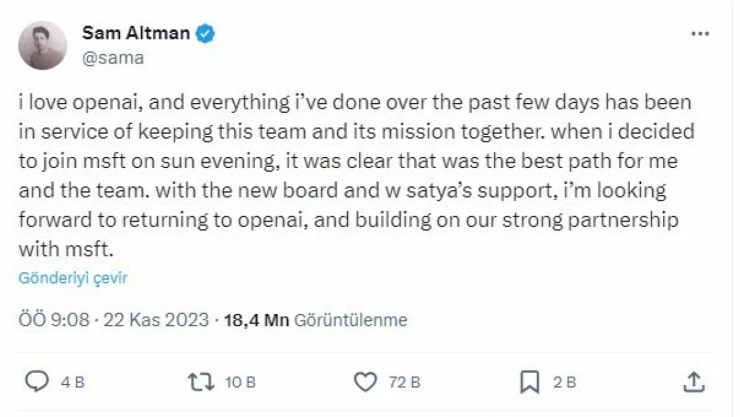
Task: Click the 4 B reply count
Action: (x=72, y=382)
